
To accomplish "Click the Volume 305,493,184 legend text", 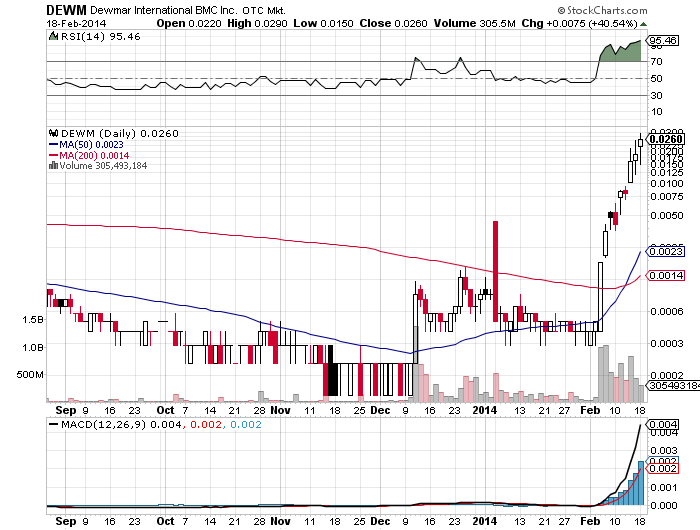I will pyautogui.click(x=103, y=166).
